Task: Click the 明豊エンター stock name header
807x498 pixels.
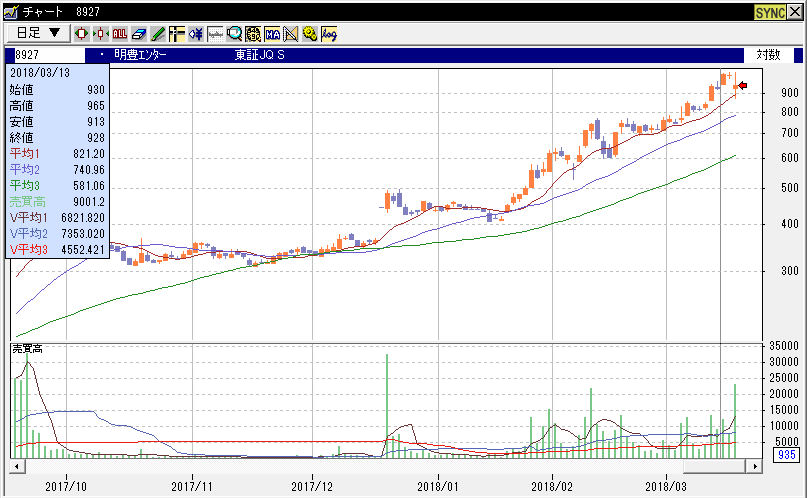Action: (140, 55)
